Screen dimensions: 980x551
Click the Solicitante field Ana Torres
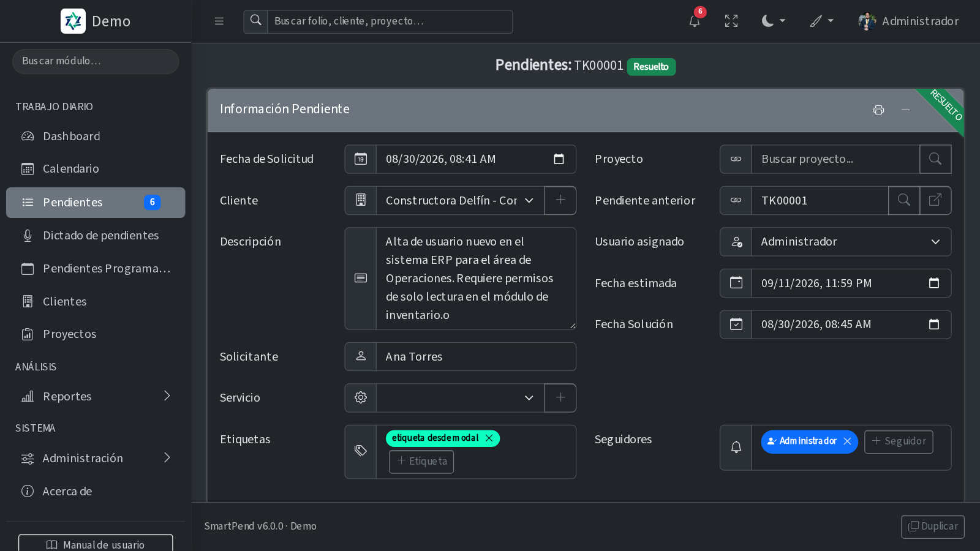coord(476,357)
